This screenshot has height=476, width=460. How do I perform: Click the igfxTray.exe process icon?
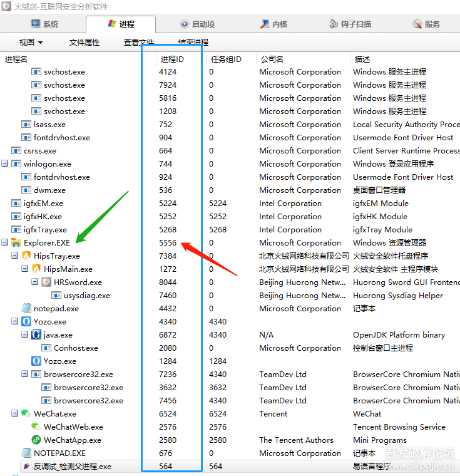click(x=16, y=229)
